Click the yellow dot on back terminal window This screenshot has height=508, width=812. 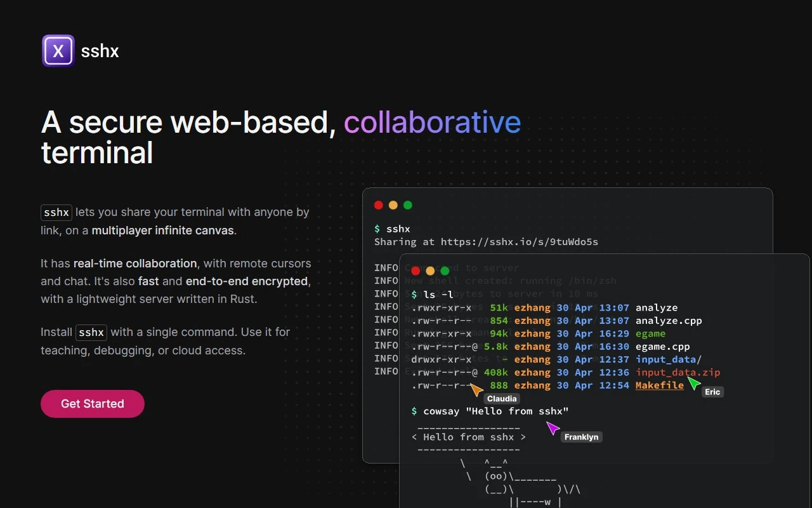pos(393,205)
